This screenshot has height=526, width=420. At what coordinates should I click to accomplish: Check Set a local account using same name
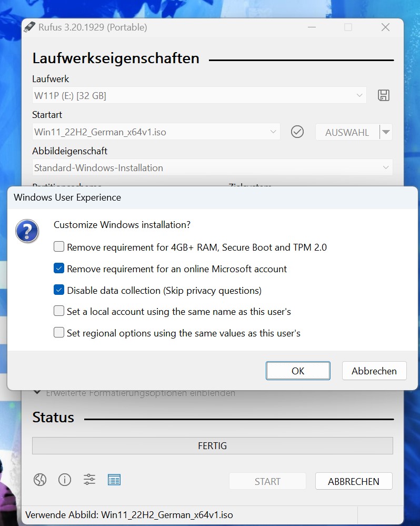59,311
